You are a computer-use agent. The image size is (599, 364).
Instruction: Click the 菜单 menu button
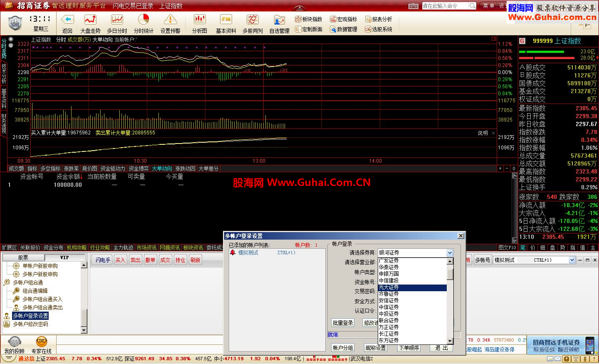[489, 6]
